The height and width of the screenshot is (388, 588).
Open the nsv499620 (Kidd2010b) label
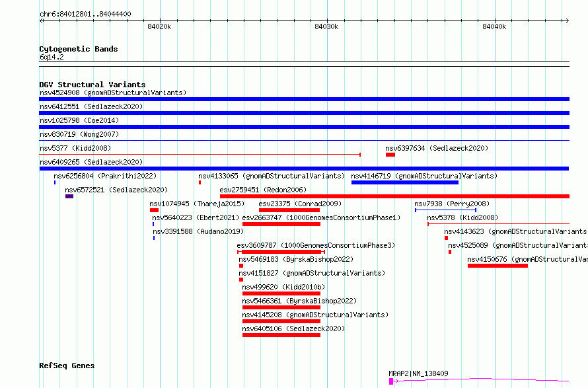coord(283,287)
